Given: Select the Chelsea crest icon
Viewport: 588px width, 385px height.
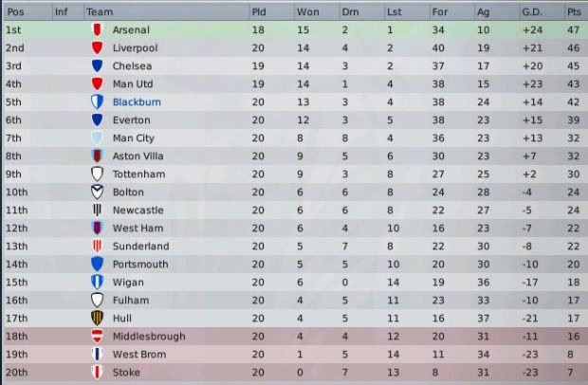Looking at the screenshot, I should (x=97, y=66).
